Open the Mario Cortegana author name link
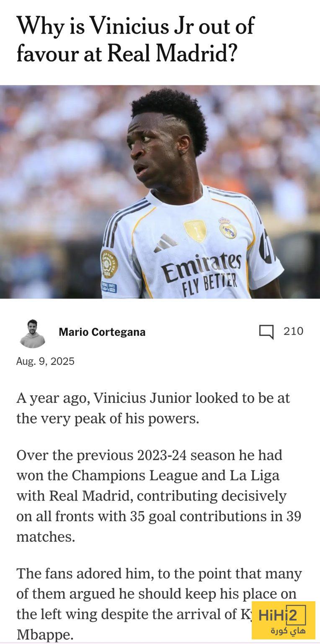320x644 pixels. (x=102, y=332)
